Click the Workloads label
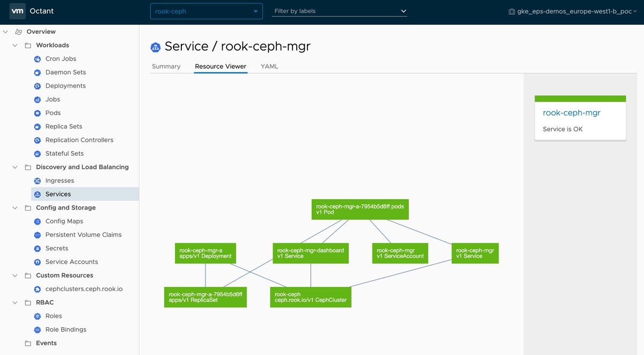Image resolution: width=644 pixels, height=355 pixels. pos(53,45)
